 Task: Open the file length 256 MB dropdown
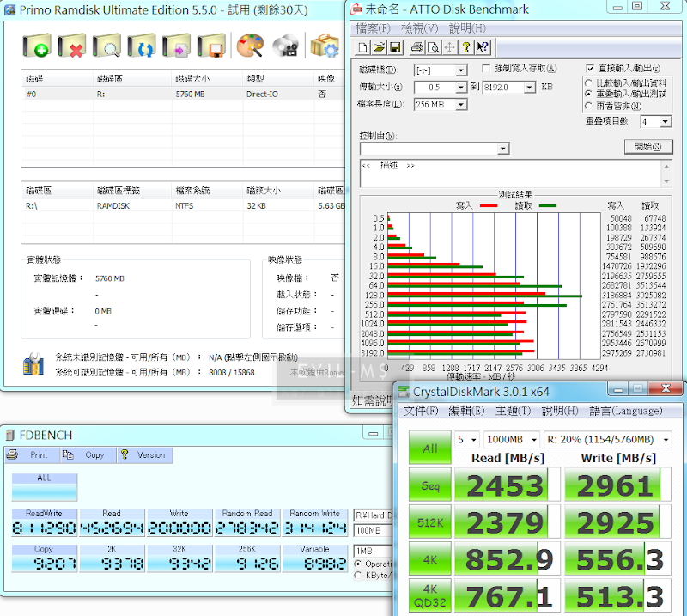click(x=460, y=104)
